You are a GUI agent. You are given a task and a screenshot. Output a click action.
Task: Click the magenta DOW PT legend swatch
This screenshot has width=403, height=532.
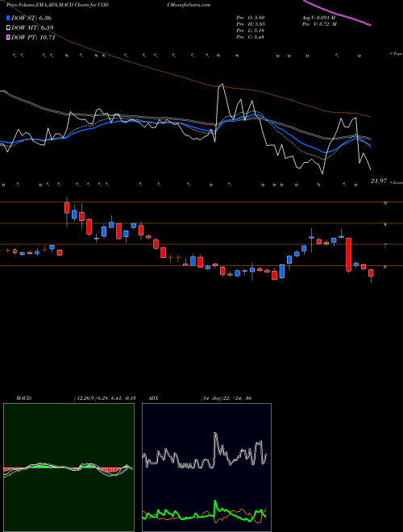(9, 37)
